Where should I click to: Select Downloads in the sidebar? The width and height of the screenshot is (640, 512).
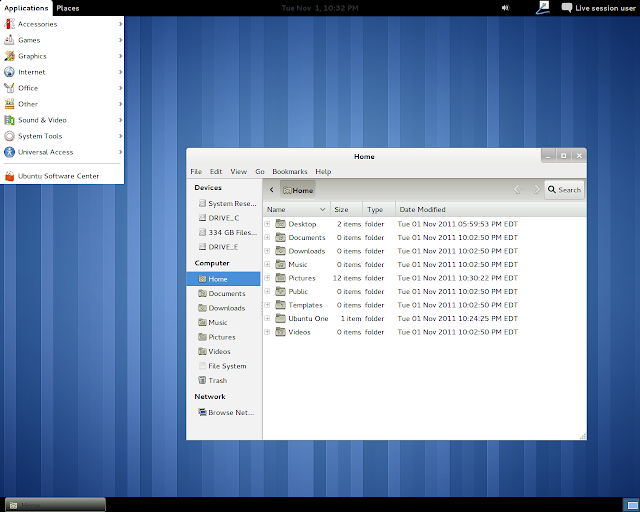point(224,308)
